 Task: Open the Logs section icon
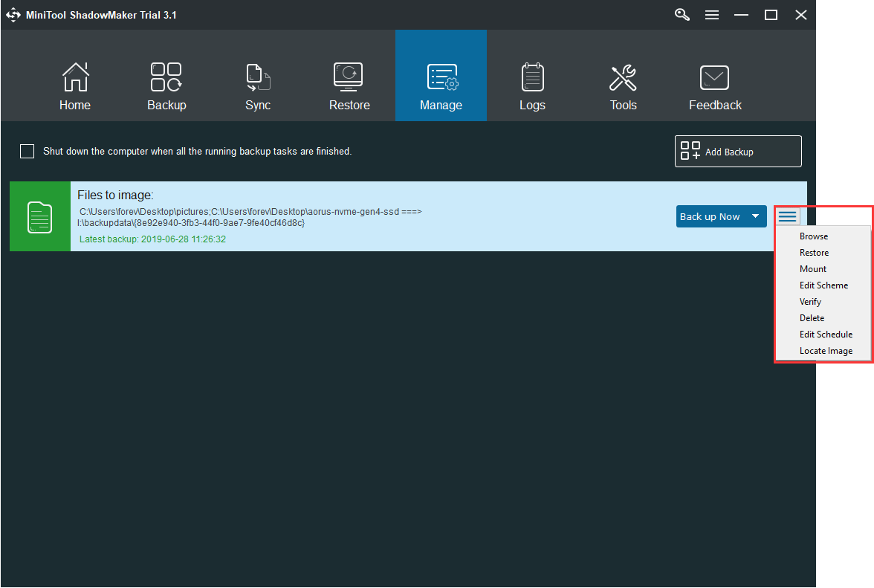tap(532, 78)
